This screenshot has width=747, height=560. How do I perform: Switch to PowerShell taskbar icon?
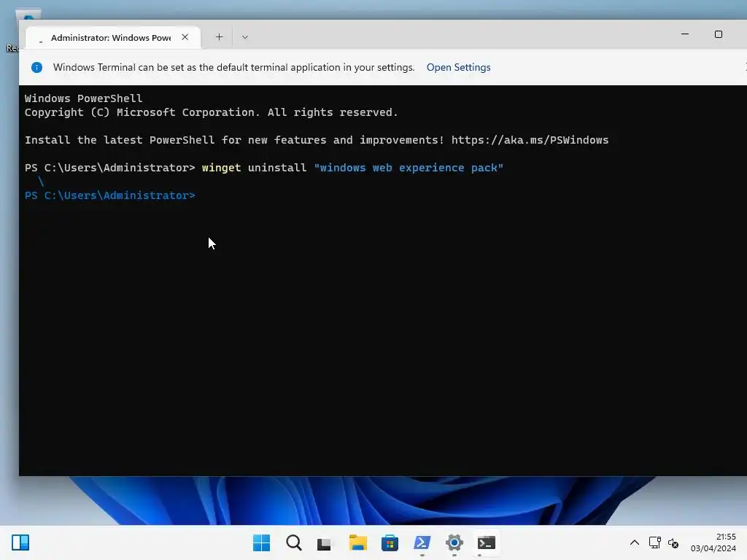click(x=422, y=542)
